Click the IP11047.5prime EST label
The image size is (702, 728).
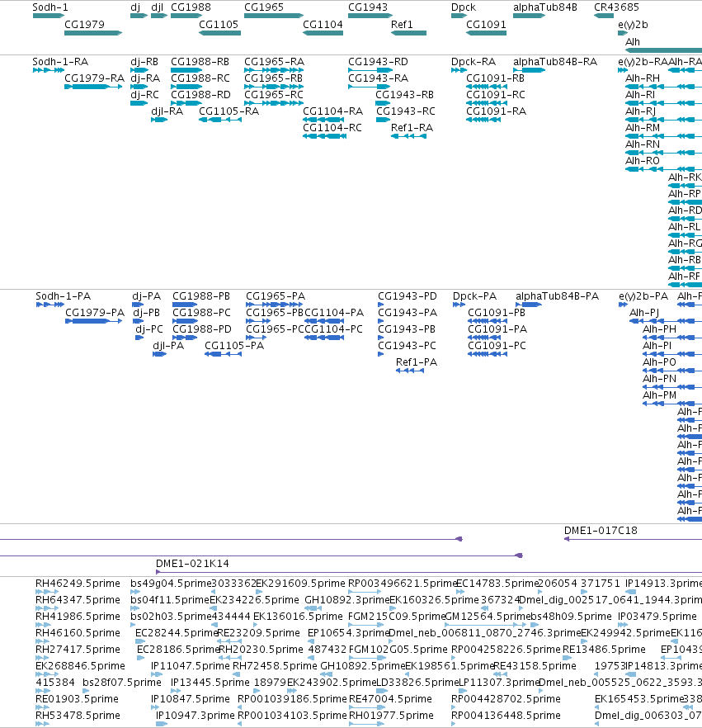click(x=191, y=666)
